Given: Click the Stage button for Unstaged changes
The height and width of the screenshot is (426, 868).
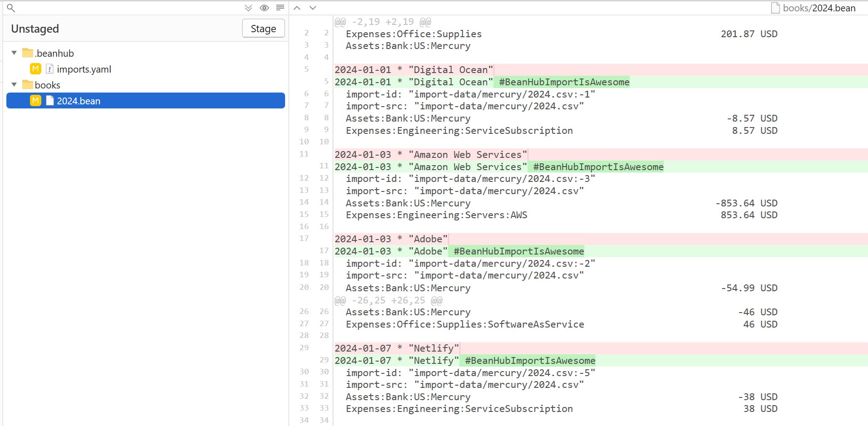Looking at the screenshot, I should pos(263,28).
